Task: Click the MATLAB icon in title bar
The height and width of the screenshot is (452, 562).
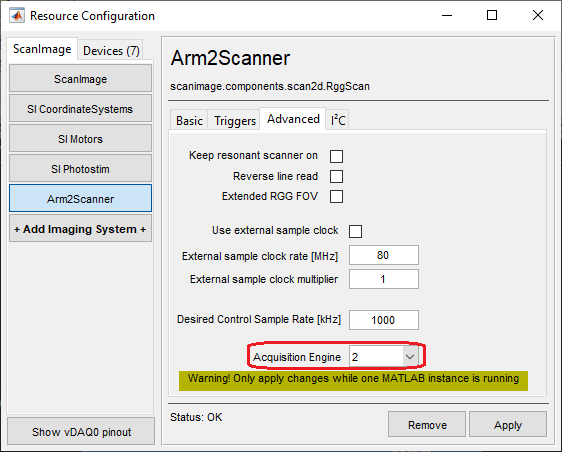Action: click(17, 15)
